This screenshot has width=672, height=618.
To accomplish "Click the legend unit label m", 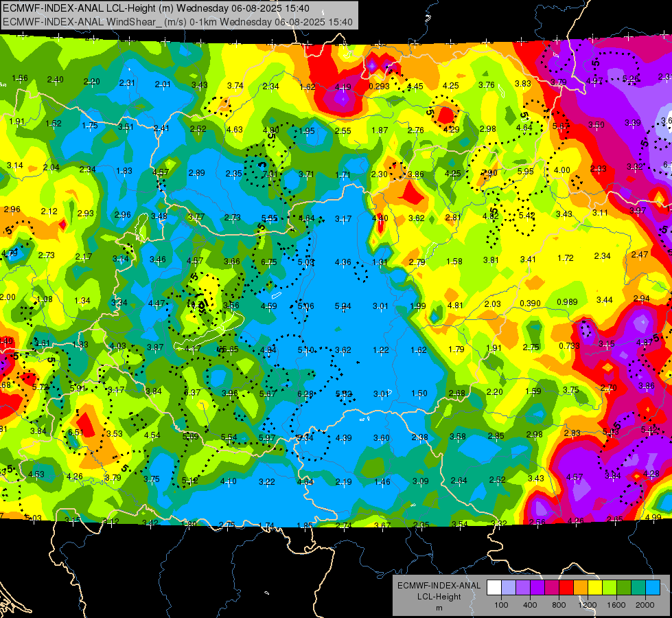I will (439, 608).
